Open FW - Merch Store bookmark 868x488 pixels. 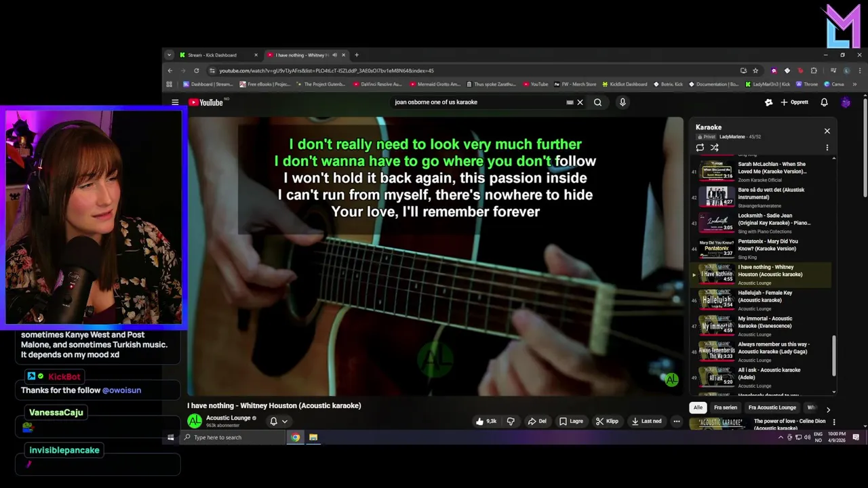click(x=575, y=84)
